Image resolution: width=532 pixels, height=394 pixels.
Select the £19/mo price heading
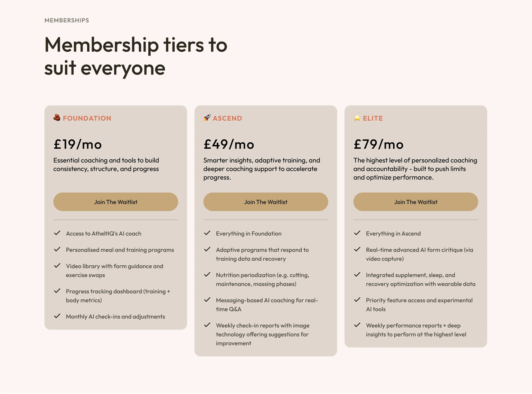[78, 145]
